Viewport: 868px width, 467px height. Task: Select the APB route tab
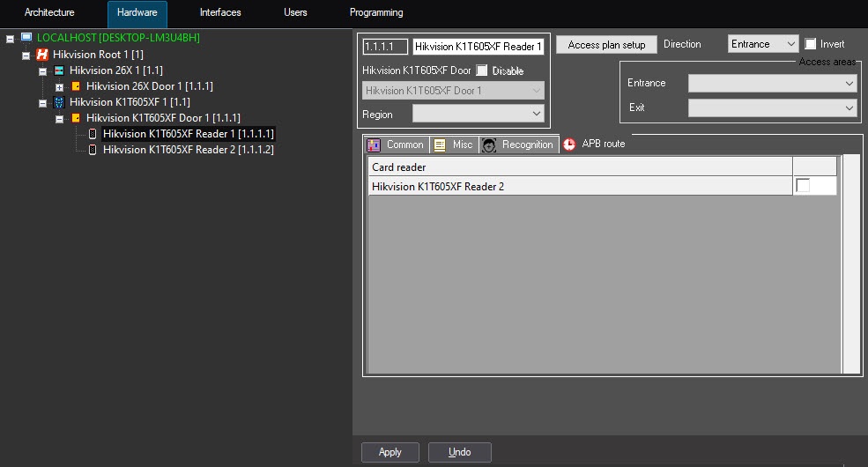click(x=595, y=144)
